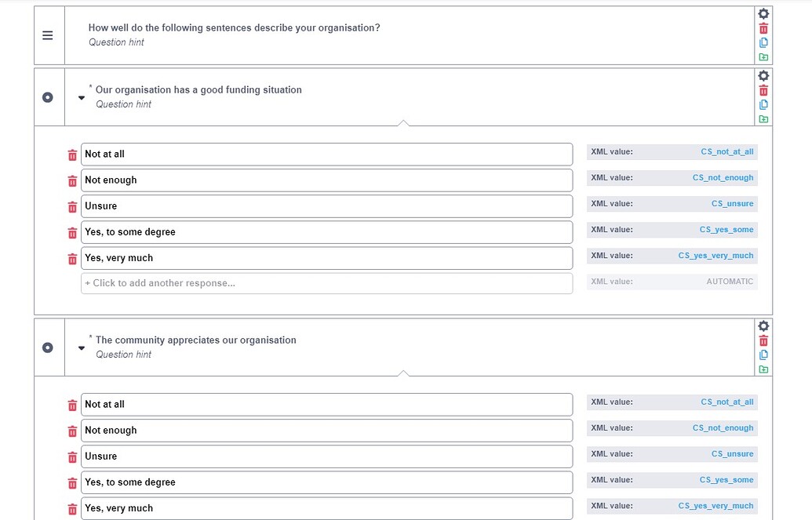This screenshot has height=520, width=812.
Task: Delete the "Unsure" response option
Action: pos(71,205)
